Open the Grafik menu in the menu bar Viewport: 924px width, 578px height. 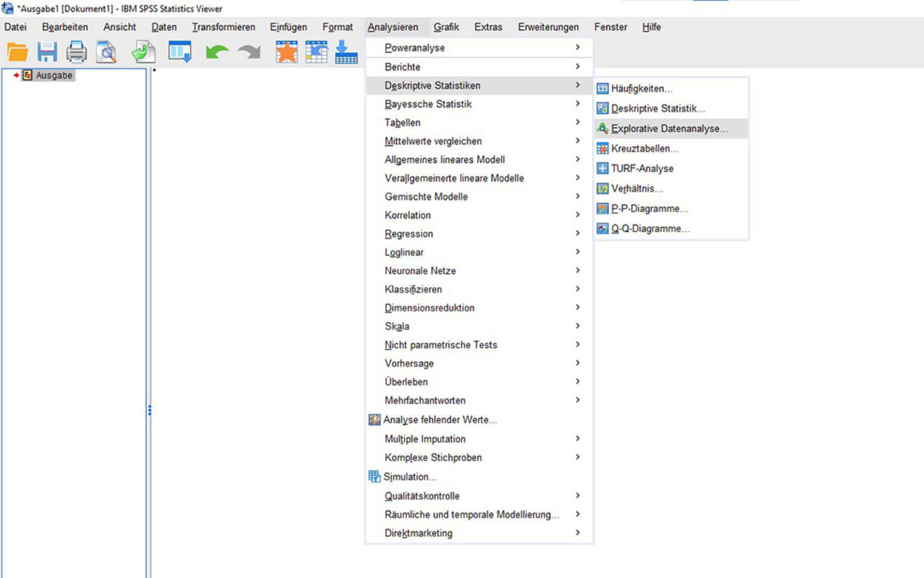pos(446,27)
